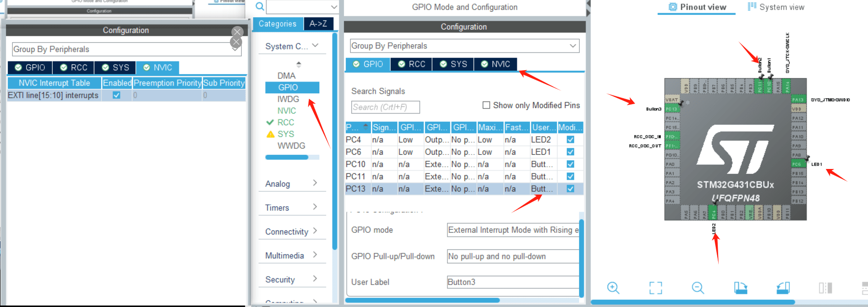Rotate chip clockwise in pinout view

(x=740, y=288)
